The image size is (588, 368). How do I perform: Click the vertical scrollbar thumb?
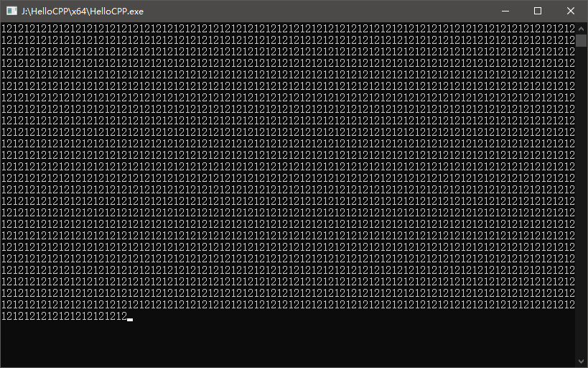581,40
